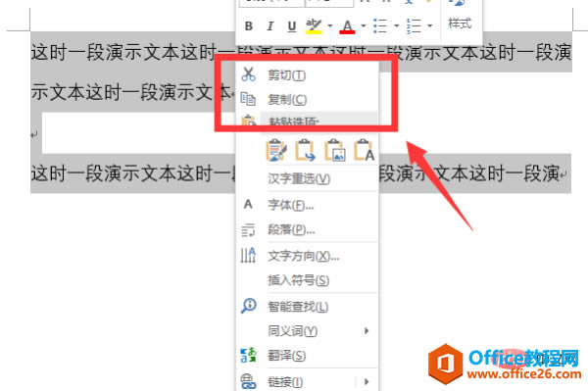Choose 插入符号(S) insert symbol
588x391 pixels.
tap(299, 280)
